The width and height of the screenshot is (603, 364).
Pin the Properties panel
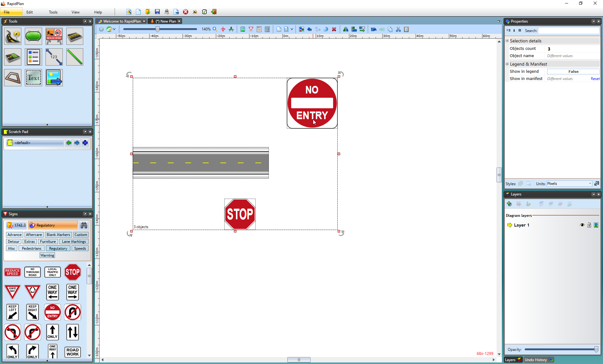[593, 21]
